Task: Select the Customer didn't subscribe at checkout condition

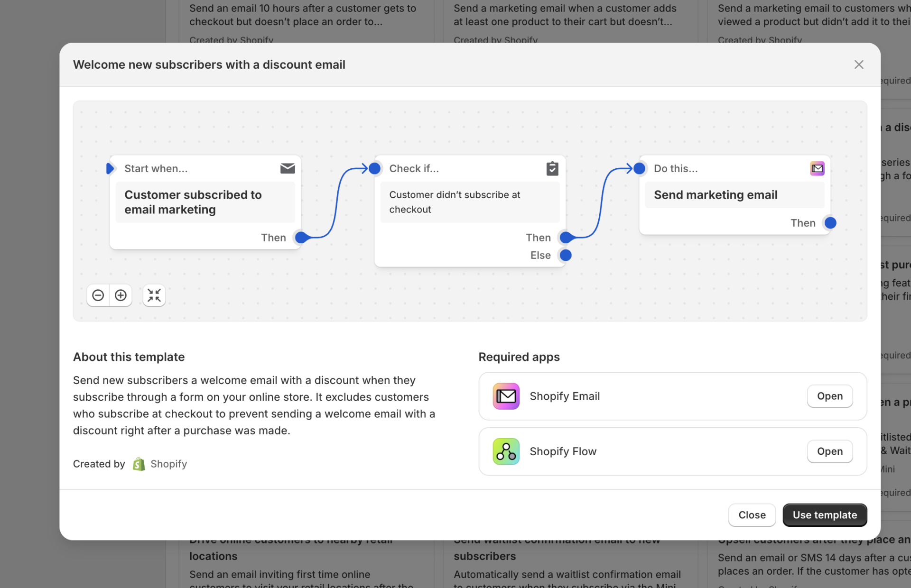Action: point(470,202)
